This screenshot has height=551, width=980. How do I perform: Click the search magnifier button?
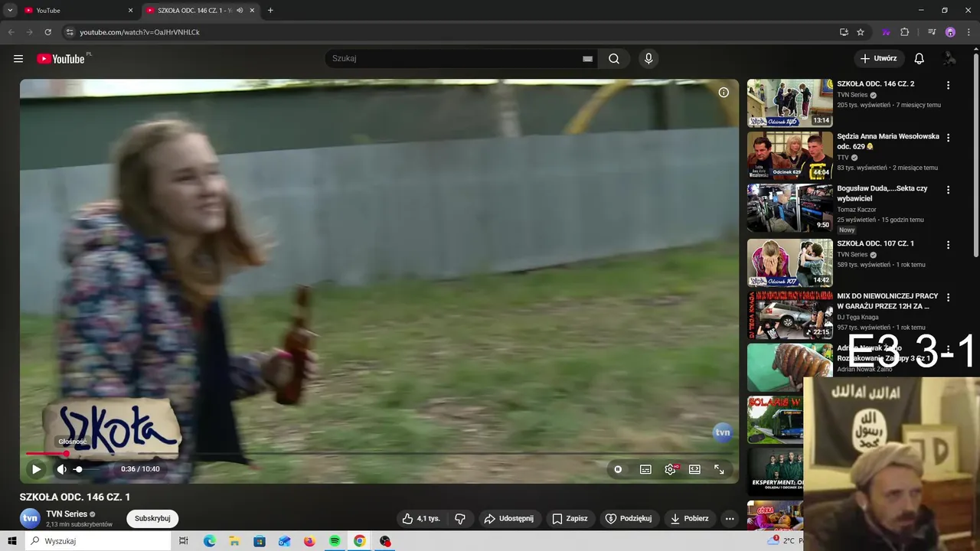[x=614, y=59]
